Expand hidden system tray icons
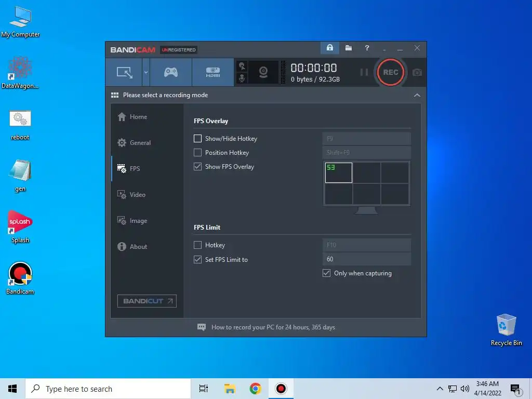 point(440,389)
